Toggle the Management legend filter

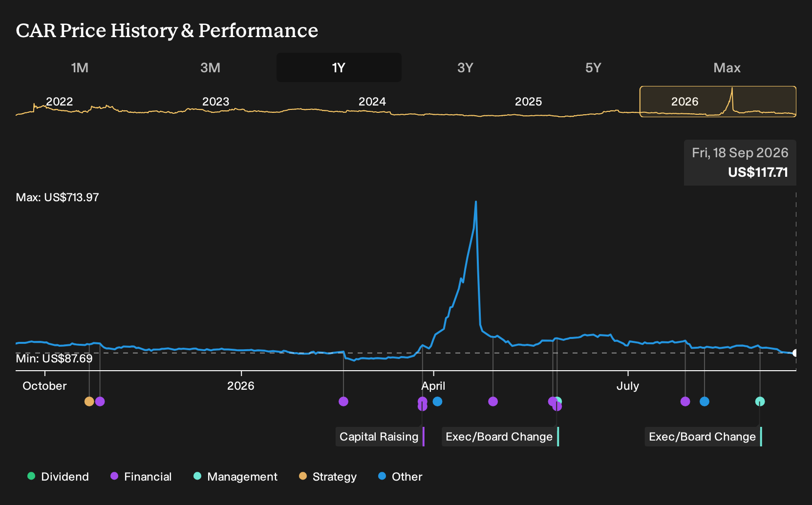(x=235, y=477)
